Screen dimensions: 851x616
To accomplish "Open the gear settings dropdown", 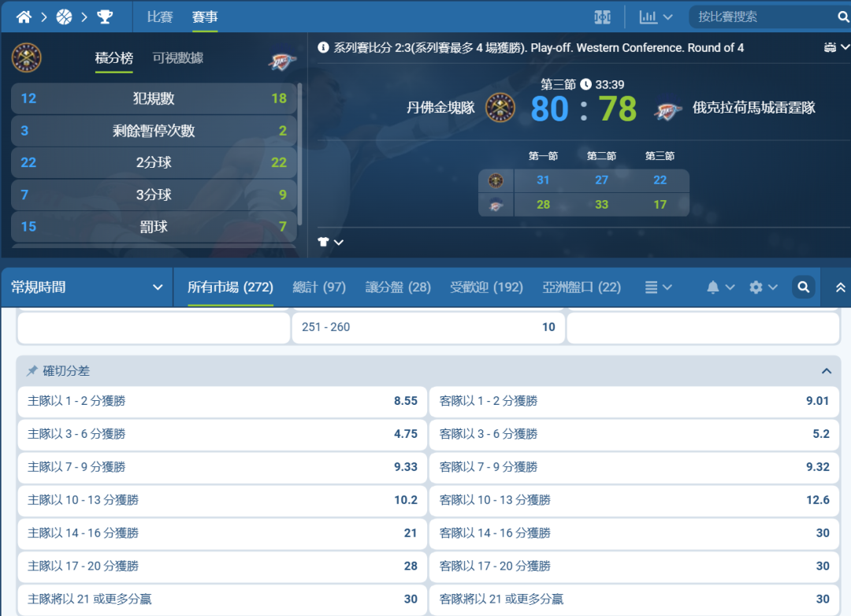I will click(763, 287).
